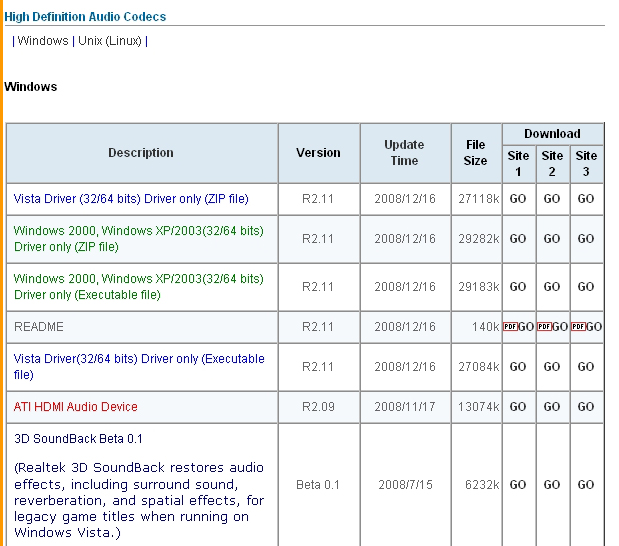Click the File Size column header
Viewport: 619px width, 546px height.
[x=475, y=153]
